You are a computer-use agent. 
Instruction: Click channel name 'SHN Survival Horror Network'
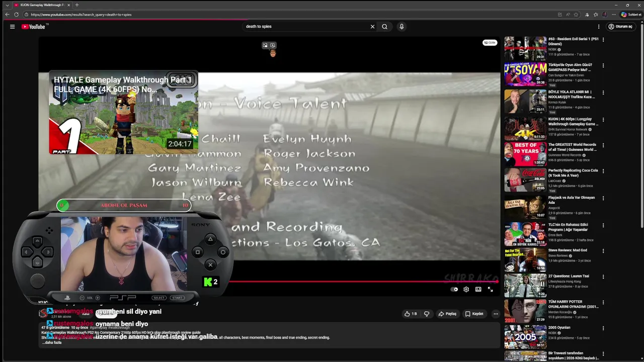click(x=568, y=130)
